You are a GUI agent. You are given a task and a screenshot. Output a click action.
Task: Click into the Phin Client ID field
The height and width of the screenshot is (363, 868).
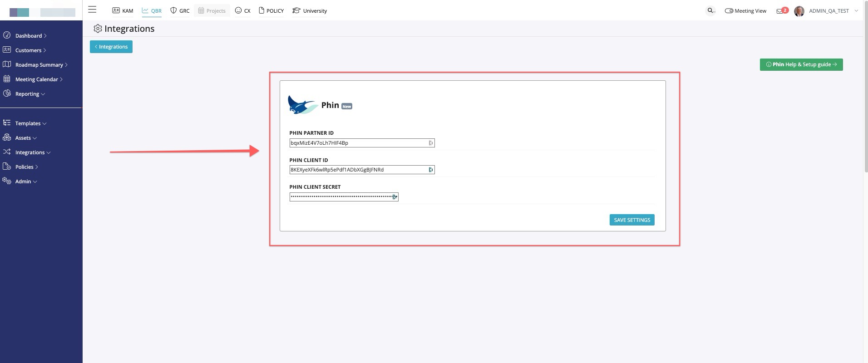[362, 170]
